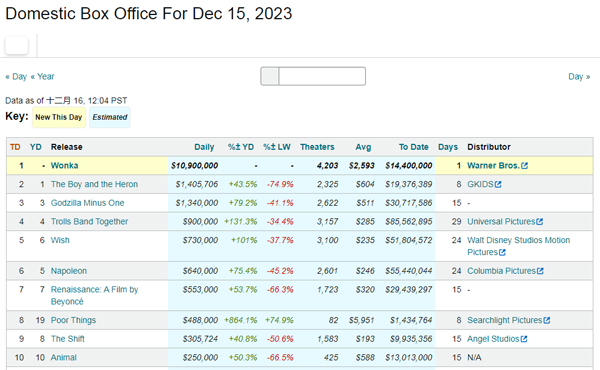
Task: Open external link icon beside Angel Studios
Action: coord(524,339)
